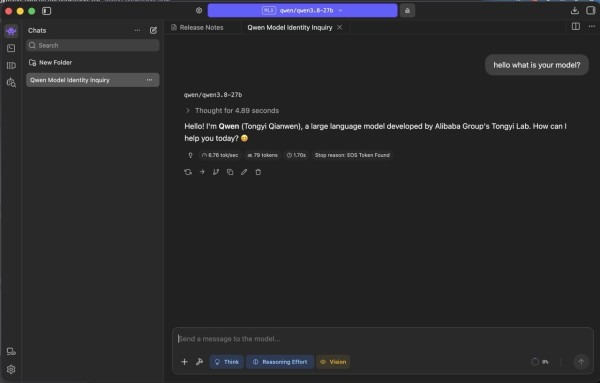The width and height of the screenshot is (600, 383).
Task: Continue the assistant message with arrow icon
Action: 202,172
